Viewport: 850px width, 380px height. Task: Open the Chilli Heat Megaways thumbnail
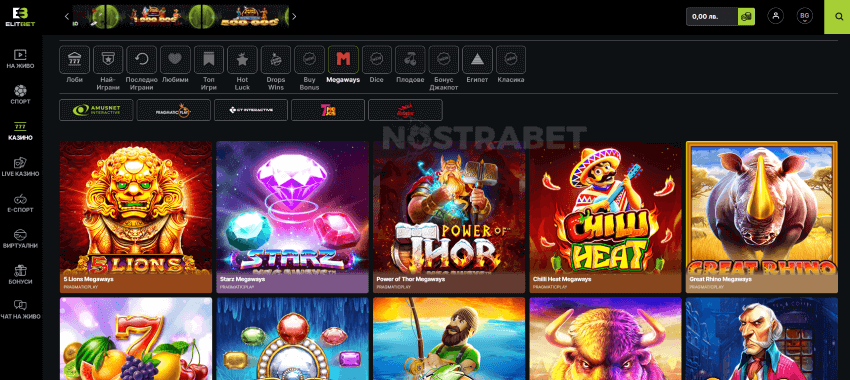click(605, 217)
